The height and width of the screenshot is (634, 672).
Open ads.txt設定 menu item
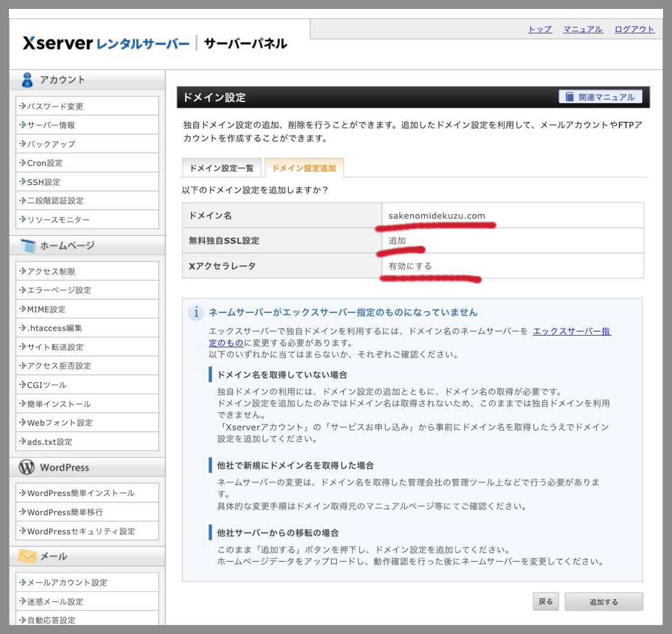tap(87, 441)
